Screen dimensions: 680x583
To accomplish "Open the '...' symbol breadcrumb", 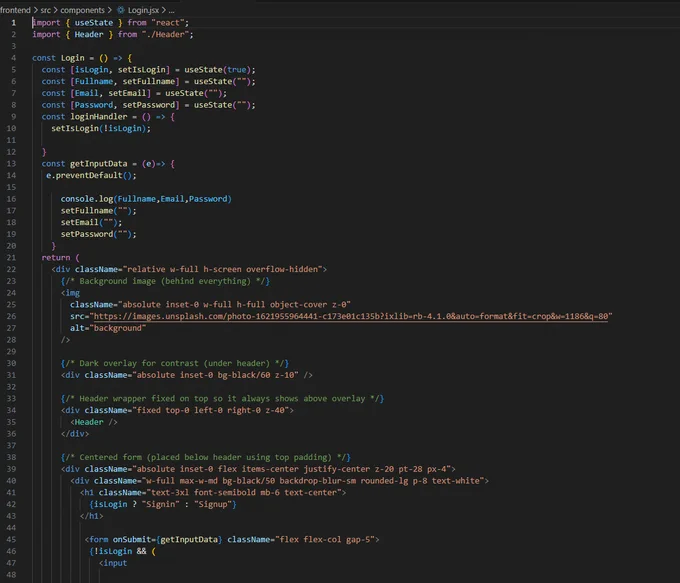I will click(x=171, y=10).
